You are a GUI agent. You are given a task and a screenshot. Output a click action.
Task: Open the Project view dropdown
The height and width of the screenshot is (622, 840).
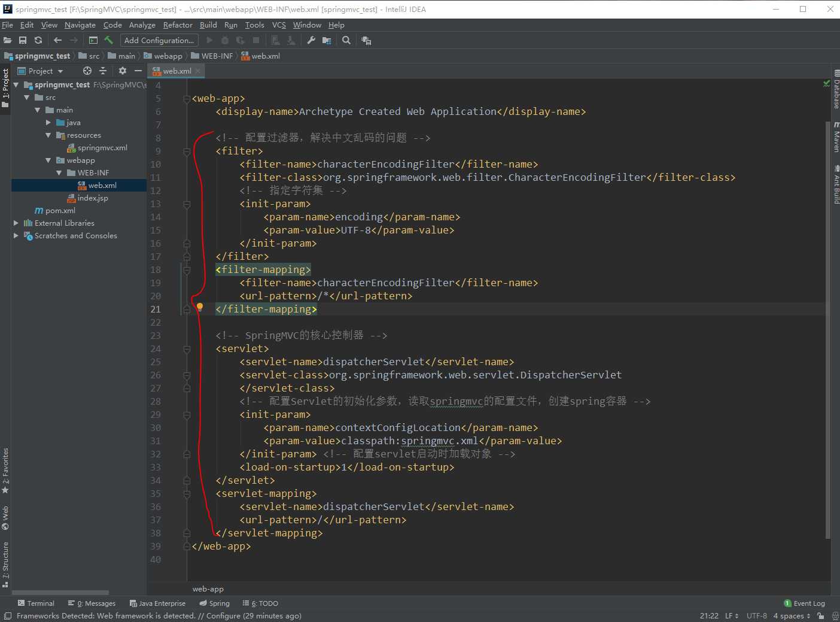coord(40,71)
